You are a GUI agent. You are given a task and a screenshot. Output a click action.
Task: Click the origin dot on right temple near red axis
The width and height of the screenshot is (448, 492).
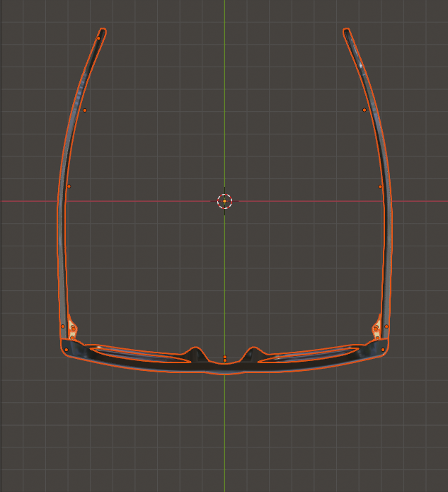pos(380,187)
